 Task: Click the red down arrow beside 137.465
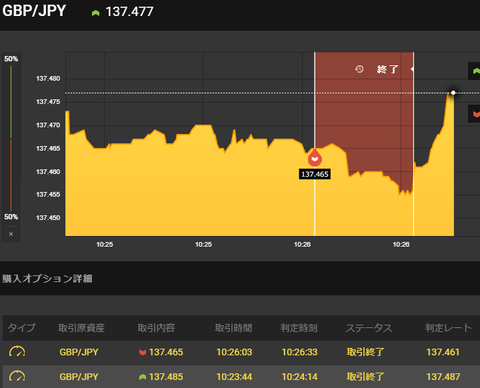tap(142, 352)
